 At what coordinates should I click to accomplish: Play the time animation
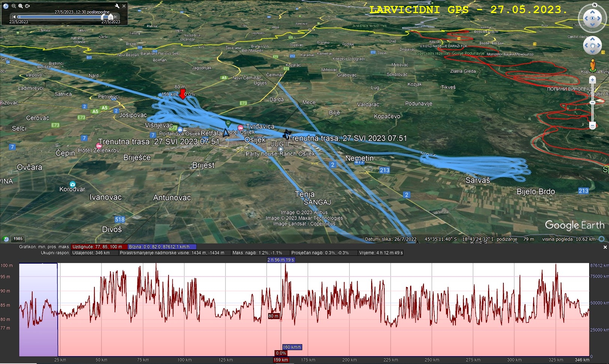[27, 6]
